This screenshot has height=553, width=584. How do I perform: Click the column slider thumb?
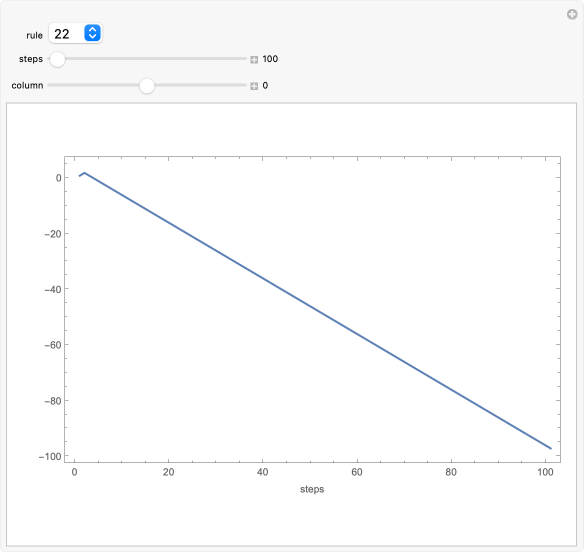click(147, 86)
